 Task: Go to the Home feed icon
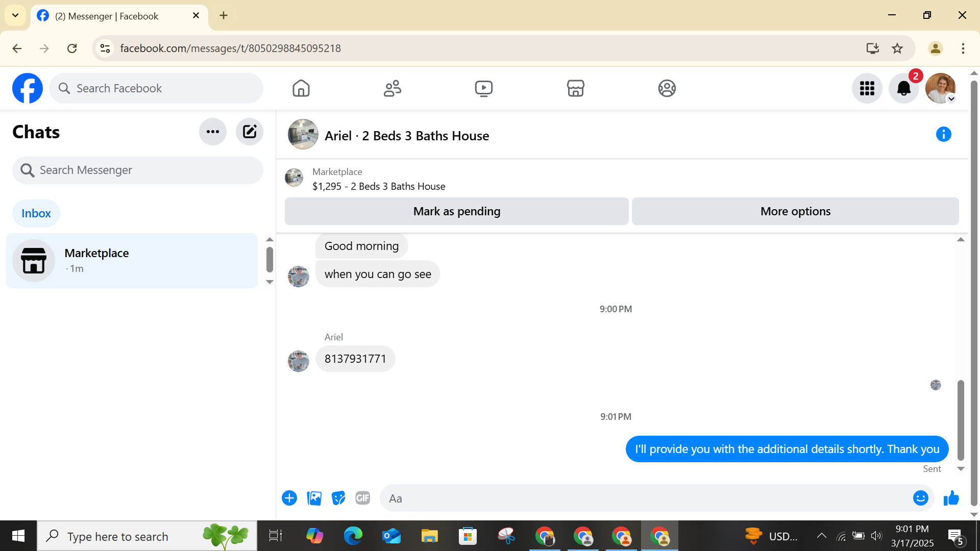click(x=301, y=88)
